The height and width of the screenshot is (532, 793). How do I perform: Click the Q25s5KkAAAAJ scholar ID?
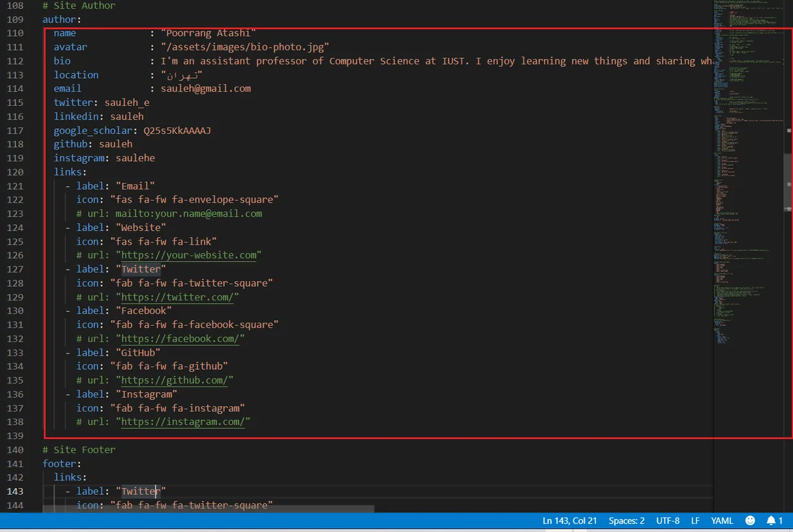coord(177,130)
